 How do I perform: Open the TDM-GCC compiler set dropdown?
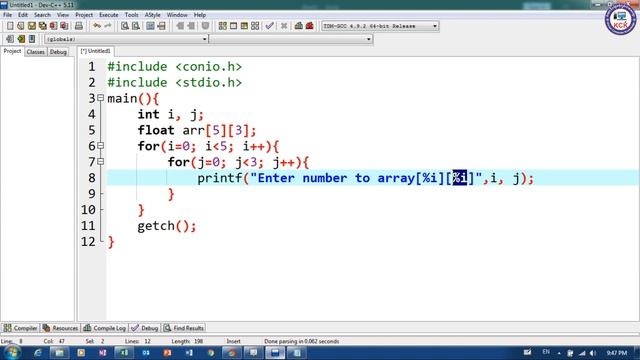pos(380,26)
